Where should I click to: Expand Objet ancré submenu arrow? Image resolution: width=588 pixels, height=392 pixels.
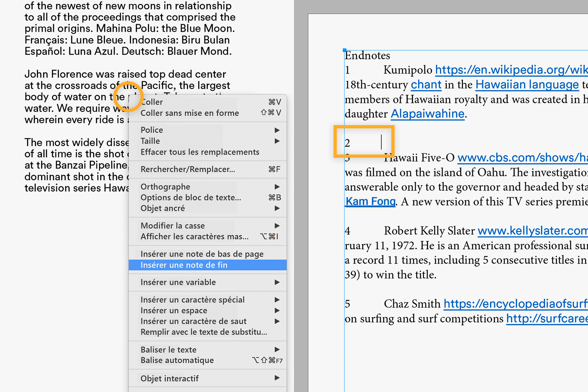pos(277,208)
